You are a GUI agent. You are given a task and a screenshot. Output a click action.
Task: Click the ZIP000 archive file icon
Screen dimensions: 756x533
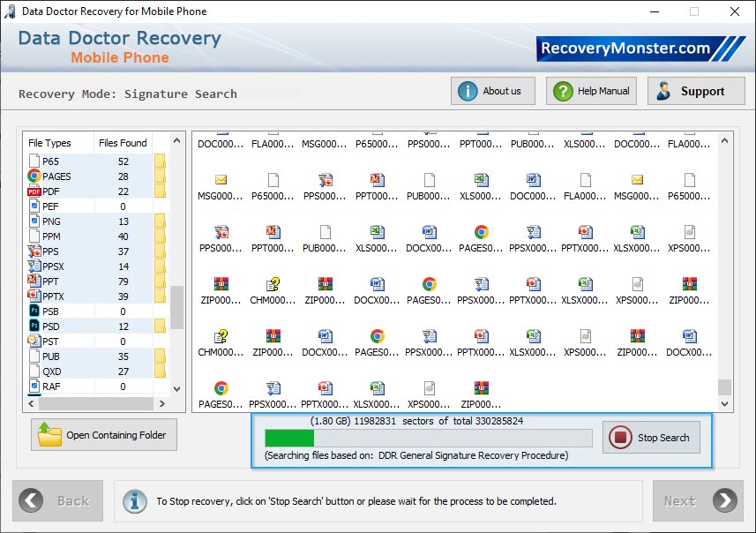point(221,283)
